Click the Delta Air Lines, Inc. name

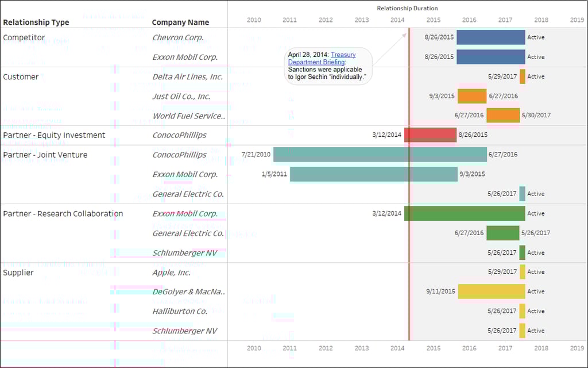(x=188, y=76)
